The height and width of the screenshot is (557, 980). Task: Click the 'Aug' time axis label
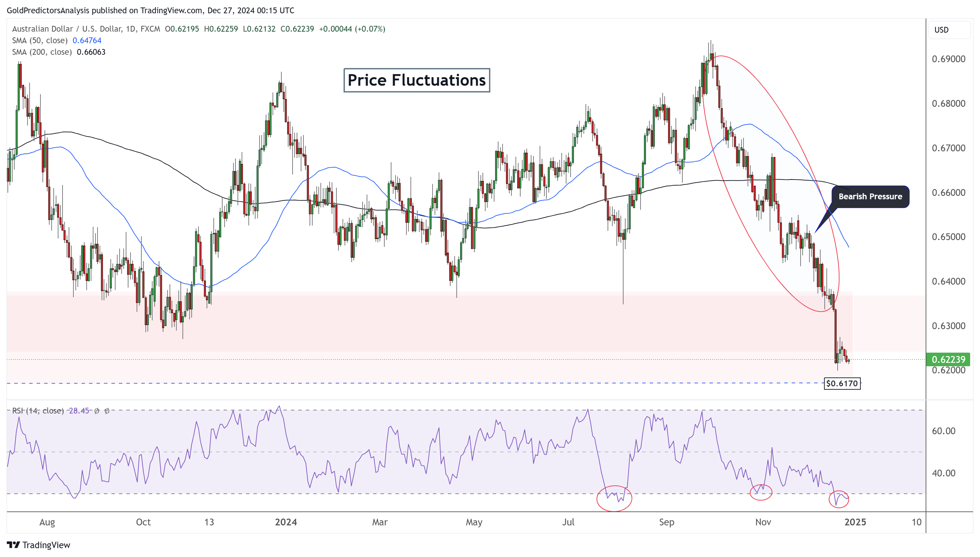(x=47, y=522)
